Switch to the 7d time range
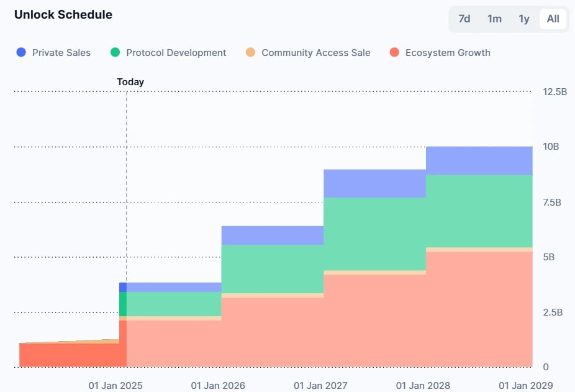The width and height of the screenshot is (575, 392). coord(463,19)
